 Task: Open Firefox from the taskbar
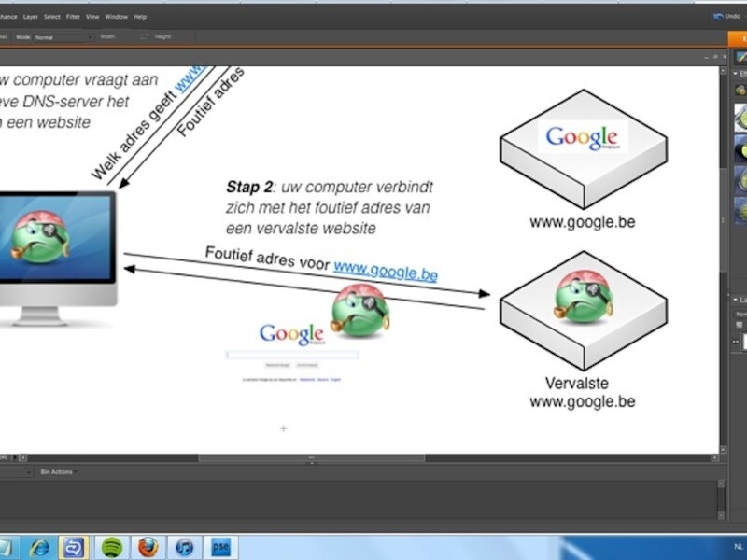click(148, 548)
